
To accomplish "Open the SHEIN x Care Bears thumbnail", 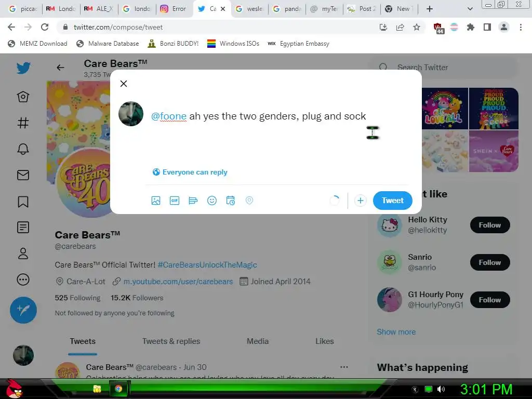I will [x=494, y=151].
